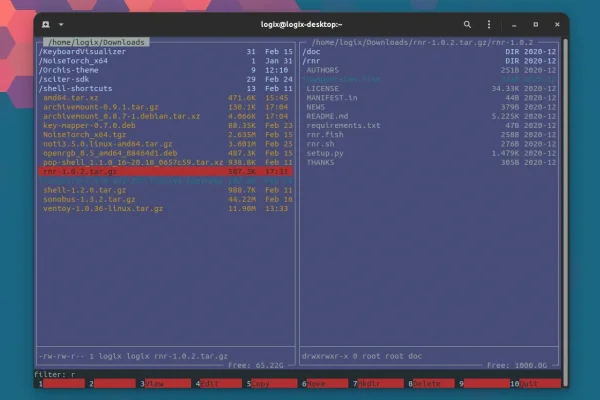Minimize the terminal window

point(514,25)
